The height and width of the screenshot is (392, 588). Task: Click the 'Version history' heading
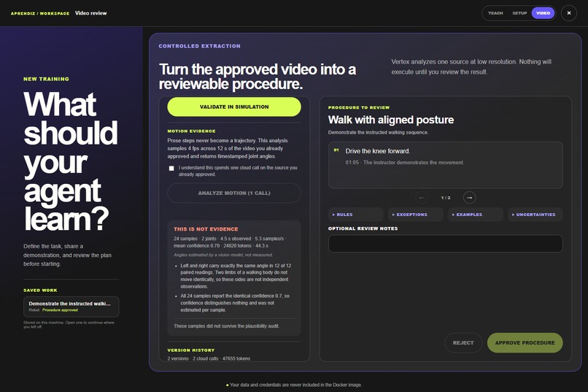[191, 350]
